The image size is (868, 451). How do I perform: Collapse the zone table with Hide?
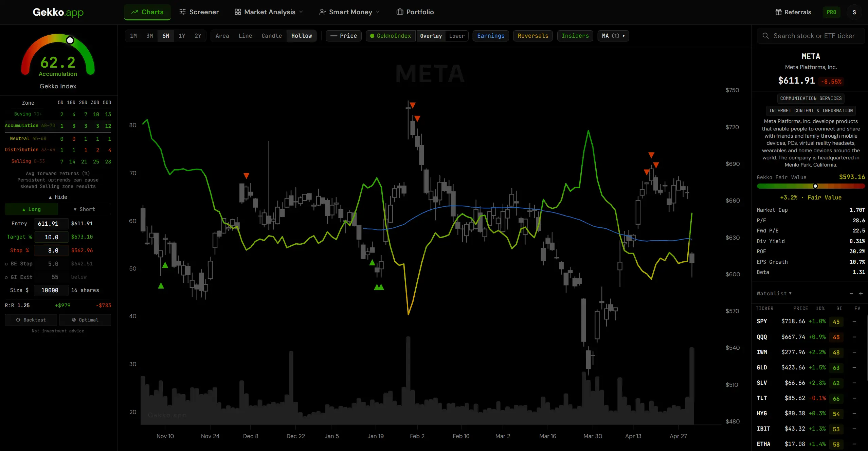[x=58, y=197]
